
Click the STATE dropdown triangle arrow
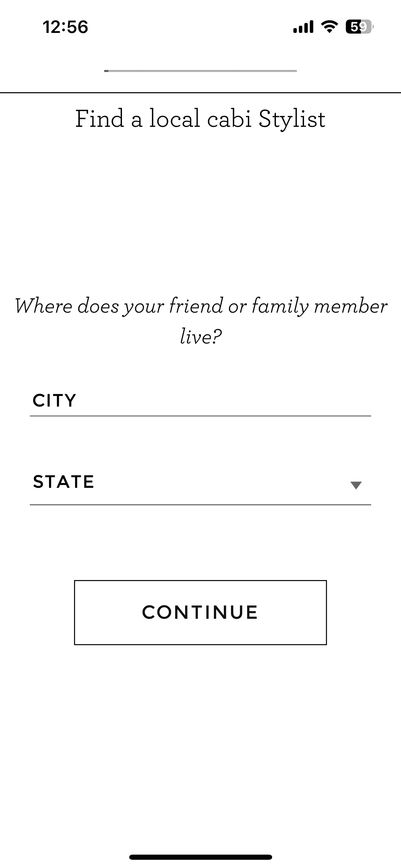pos(356,485)
